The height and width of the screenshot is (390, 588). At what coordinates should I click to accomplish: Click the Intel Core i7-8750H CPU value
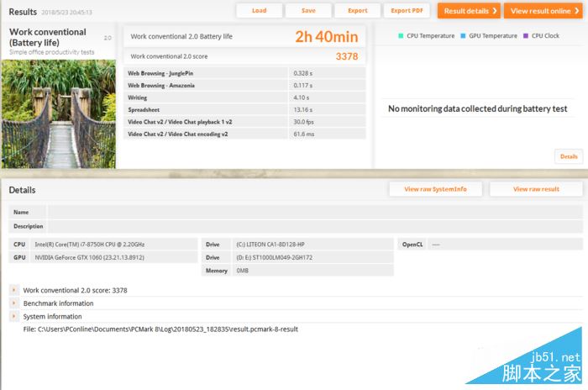[x=90, y=245]
